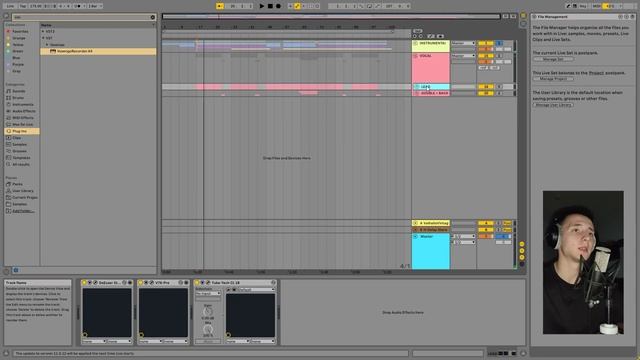Viewport: 640px width, 360px height.
Task: Select the Orange collection
Action: [19, 38]
